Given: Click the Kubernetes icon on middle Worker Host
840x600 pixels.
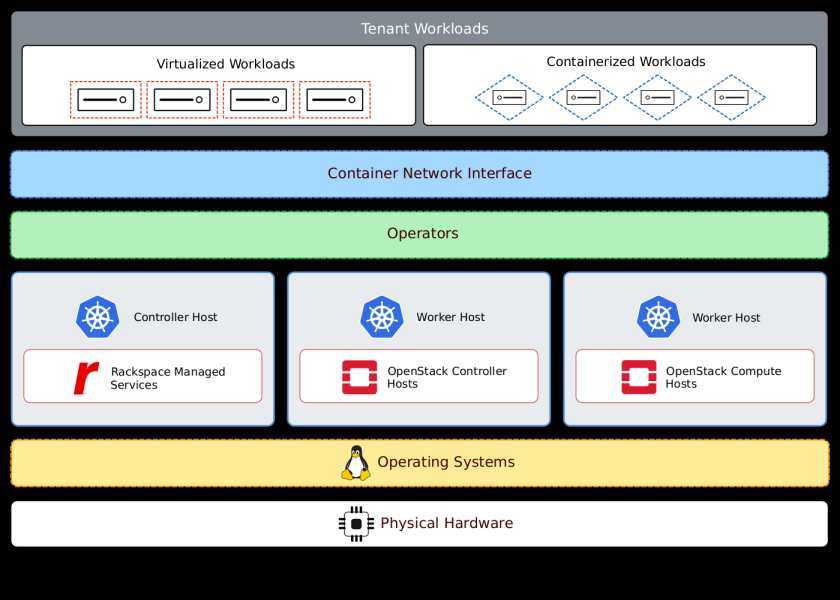Looking at the screenshot, I should (x=381, y=317).
